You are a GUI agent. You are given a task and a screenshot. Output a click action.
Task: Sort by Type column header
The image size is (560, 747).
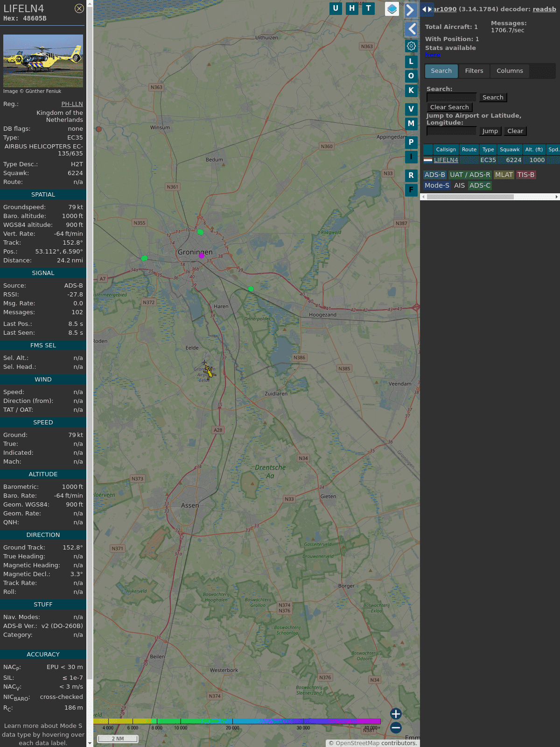[488, 150]
